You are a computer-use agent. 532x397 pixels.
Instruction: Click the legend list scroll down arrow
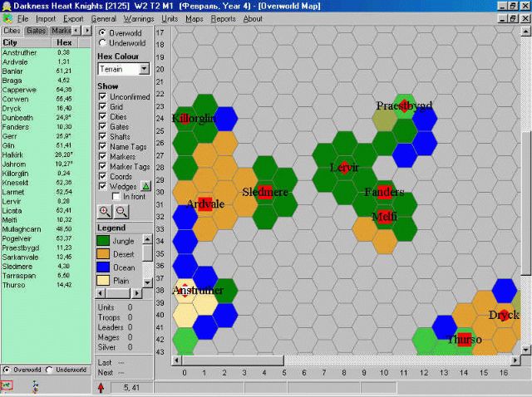click(147, 282)
